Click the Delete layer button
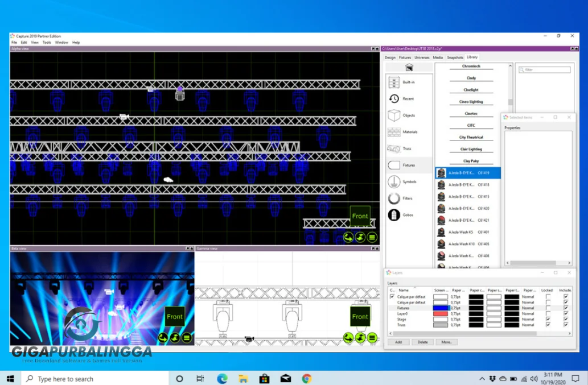The width and height of the screenshot is (588, 385). point(422,342)
